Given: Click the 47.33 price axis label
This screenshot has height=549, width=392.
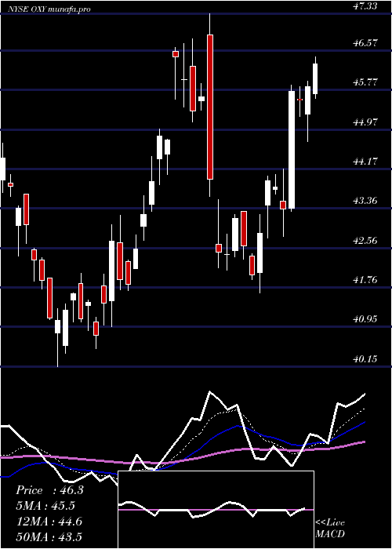Looking at the screenshot, I should click(x=365, y=5).
